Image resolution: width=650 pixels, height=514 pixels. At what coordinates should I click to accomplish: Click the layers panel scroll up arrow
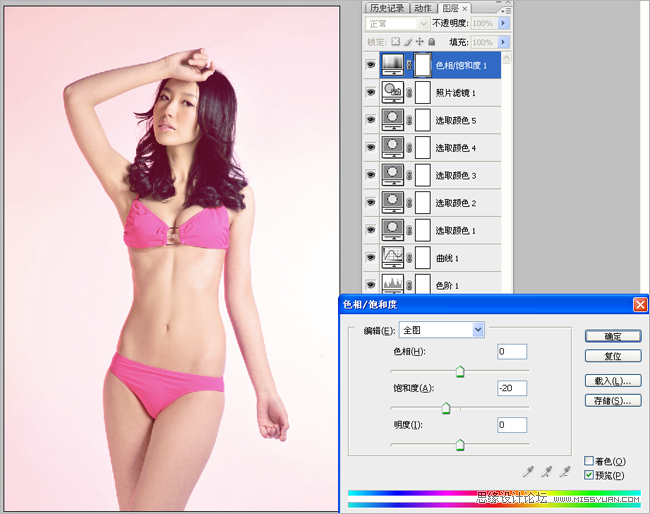[507, 57]
